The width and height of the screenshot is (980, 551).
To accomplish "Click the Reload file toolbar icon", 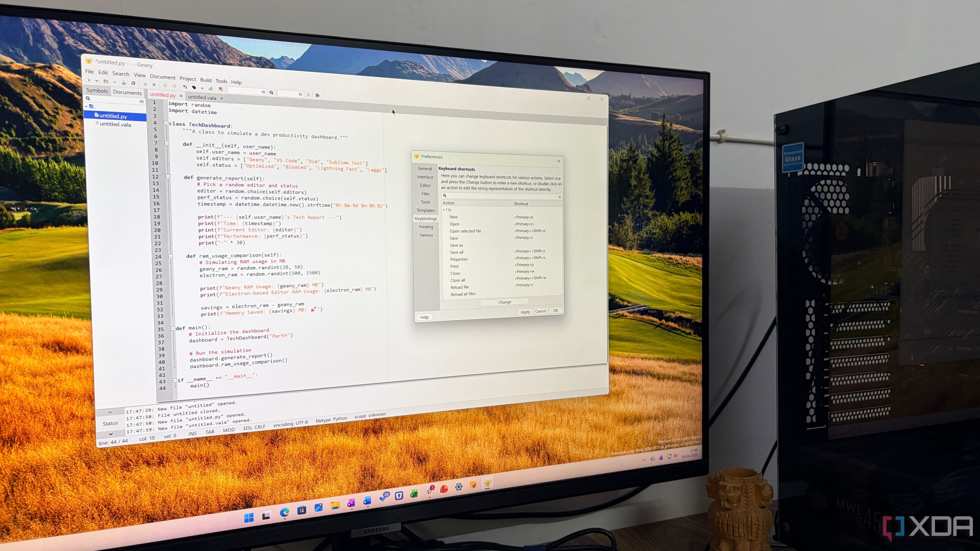I will click(145, 84).
